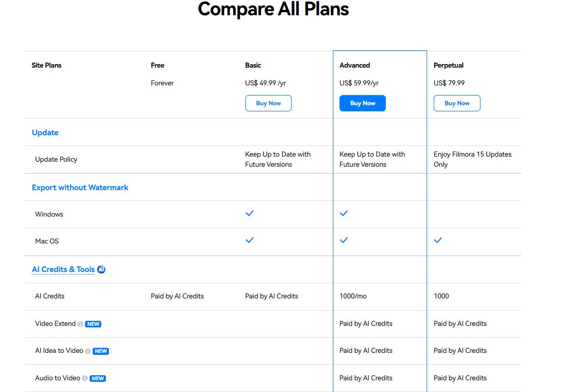This screenshot has width=565, height=392.
Task: Click the NEW badge beside Video Extend
Action: click(93, 324)
